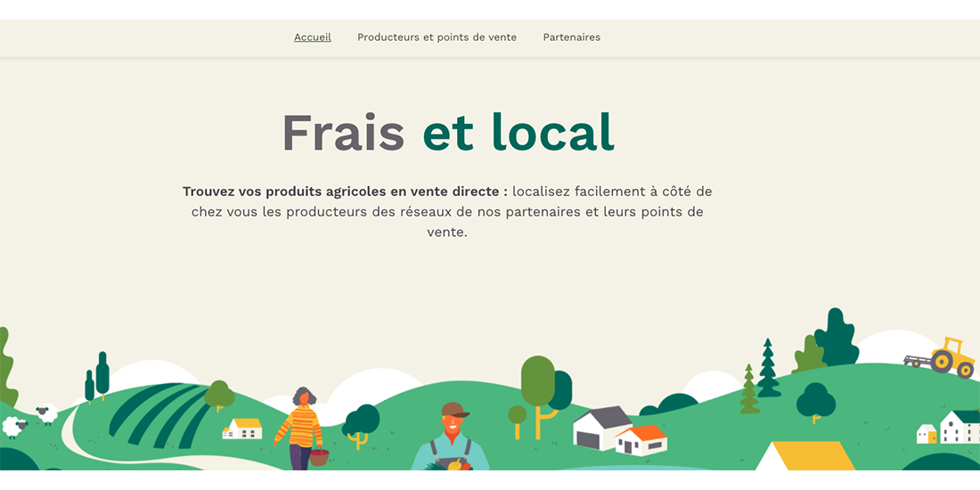Click the orange-roofed house
This screenshot has height=490, width=980.
point(642,439)
